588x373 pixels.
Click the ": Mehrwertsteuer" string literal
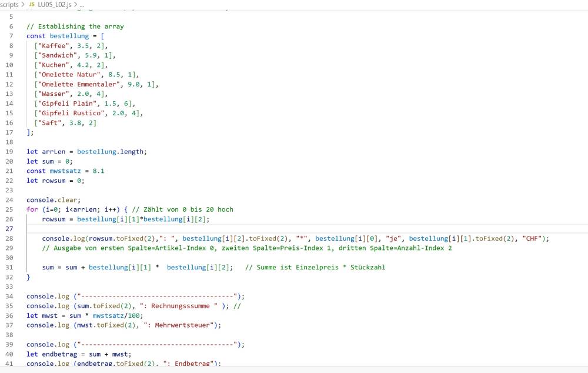[x=183, y=325]
